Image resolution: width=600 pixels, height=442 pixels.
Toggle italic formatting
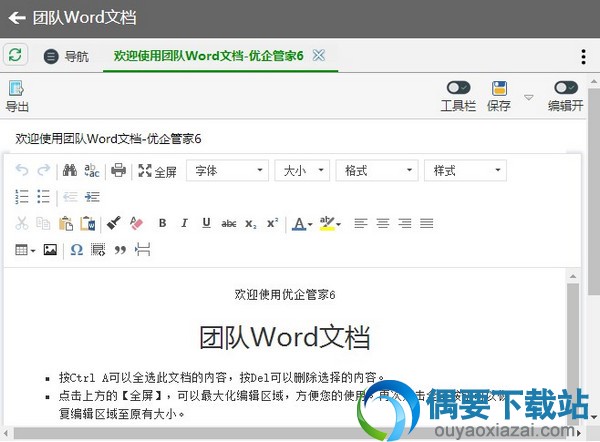coord(184,223)
